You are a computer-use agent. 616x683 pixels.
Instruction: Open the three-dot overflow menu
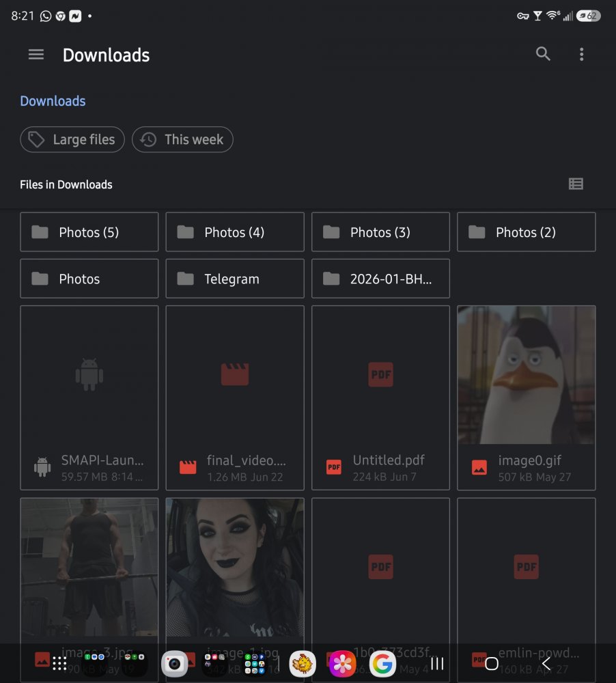point(581,54)
